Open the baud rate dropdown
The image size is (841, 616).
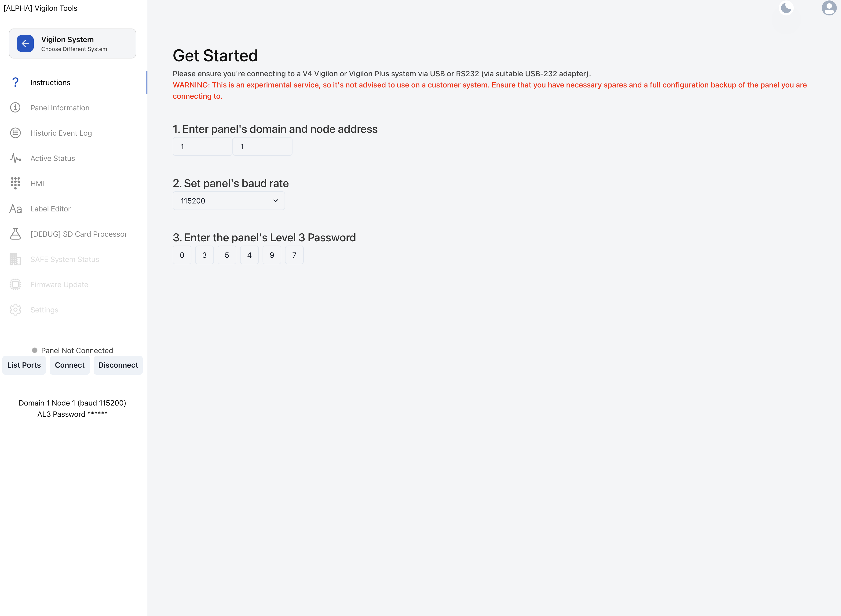229,201
